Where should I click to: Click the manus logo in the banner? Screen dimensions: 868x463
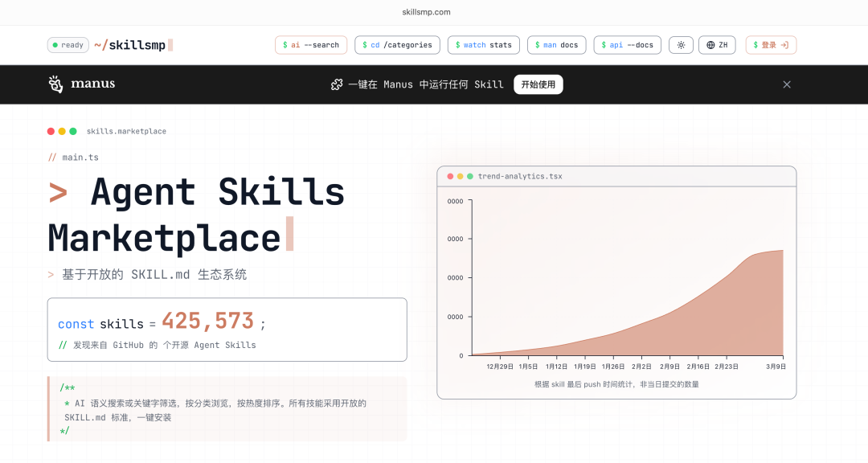click(x=81, y=84)
